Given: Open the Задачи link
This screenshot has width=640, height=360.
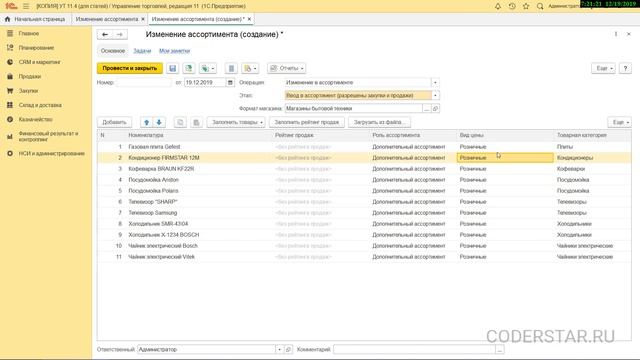Looking at the screenshot, I should click(x=142, y=51).
